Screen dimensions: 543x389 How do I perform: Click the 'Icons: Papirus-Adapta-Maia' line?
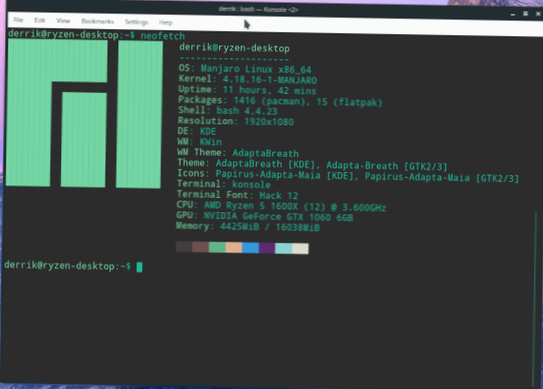pyautogui.click(x=348, y=176)
